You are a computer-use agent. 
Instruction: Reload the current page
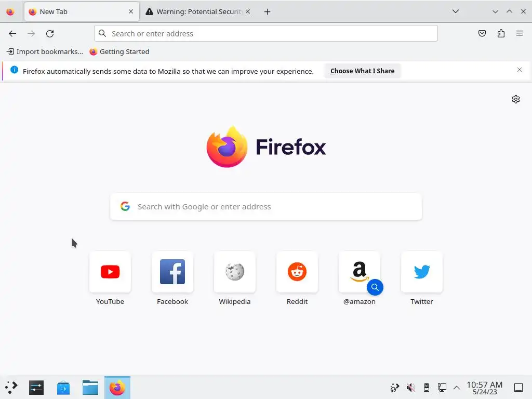tap(50, 34)
